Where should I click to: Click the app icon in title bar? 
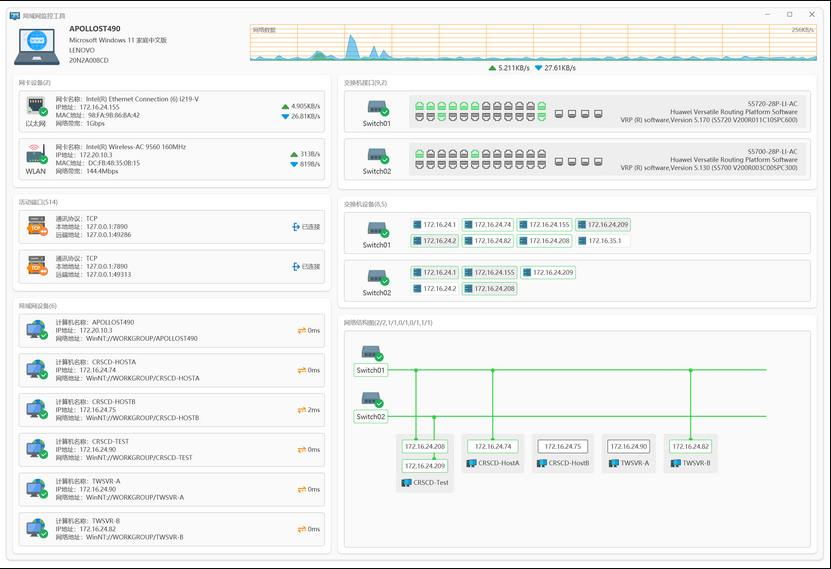coord(15,15)
